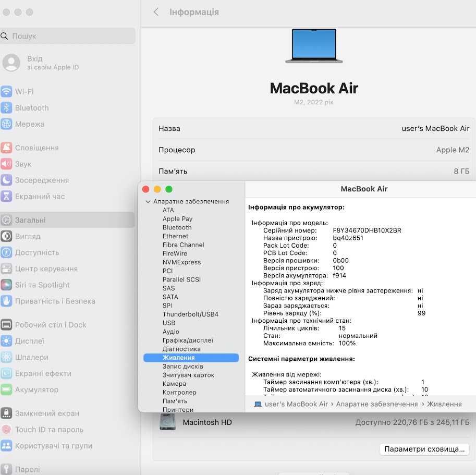The width and height of the screenshot is (476, 475).
Task: Select SATA tree item
Action: 170,297
